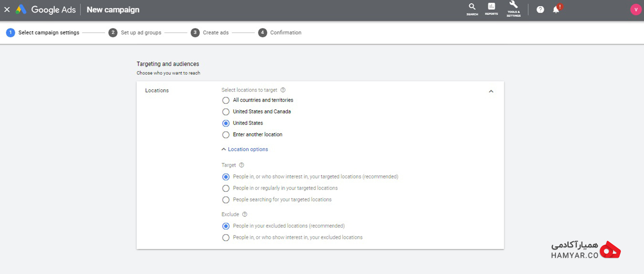Show help for Select locations to target
644x274 pixels.
pyautogui.click(x=283, y=90)
